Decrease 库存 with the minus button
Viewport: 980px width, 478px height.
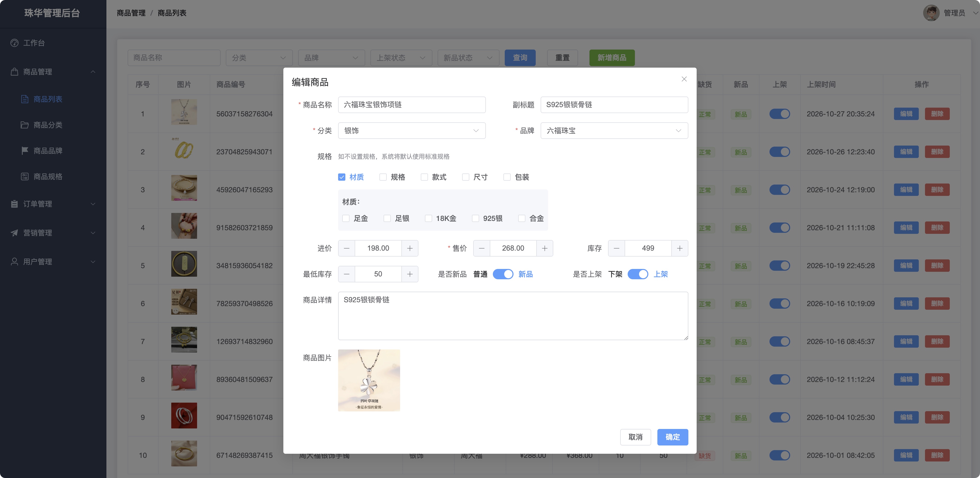(x=617, y=248)
